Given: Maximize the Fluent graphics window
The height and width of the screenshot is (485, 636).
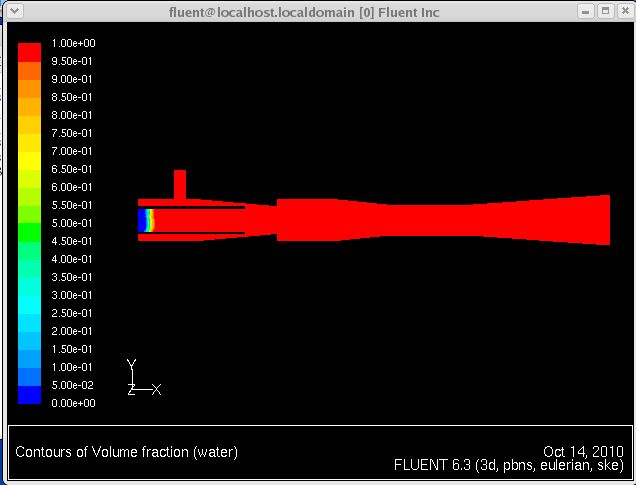Looking at the screenshot, I should coord(605,12).
